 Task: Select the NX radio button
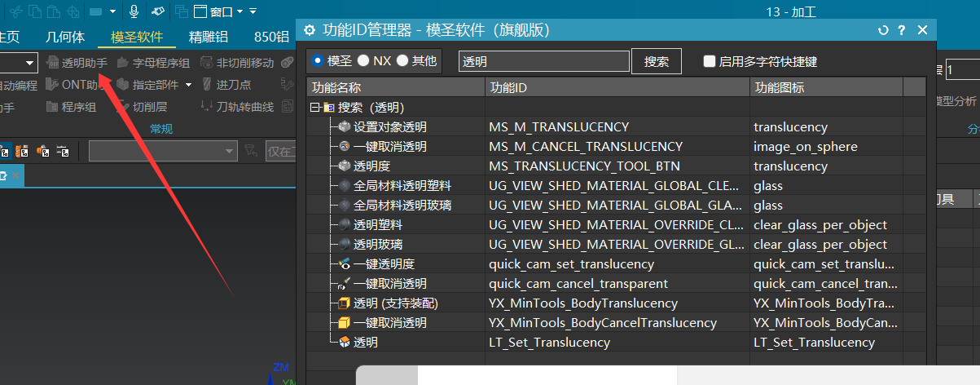[363, 60]
